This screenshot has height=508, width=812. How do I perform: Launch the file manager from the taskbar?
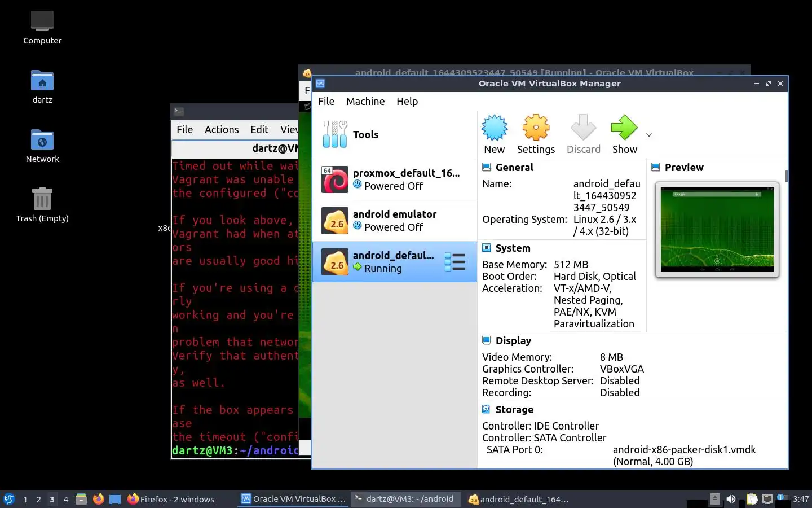coord(81,499)
